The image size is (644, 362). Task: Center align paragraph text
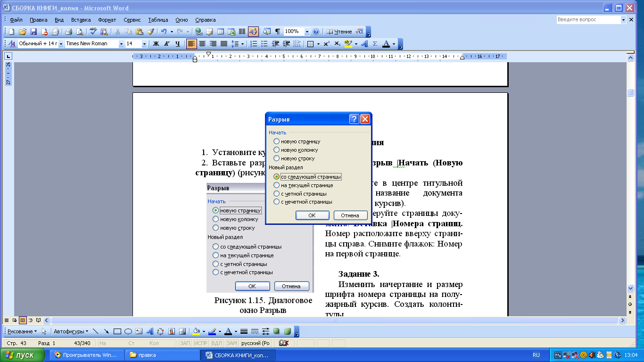pos(202,44)
